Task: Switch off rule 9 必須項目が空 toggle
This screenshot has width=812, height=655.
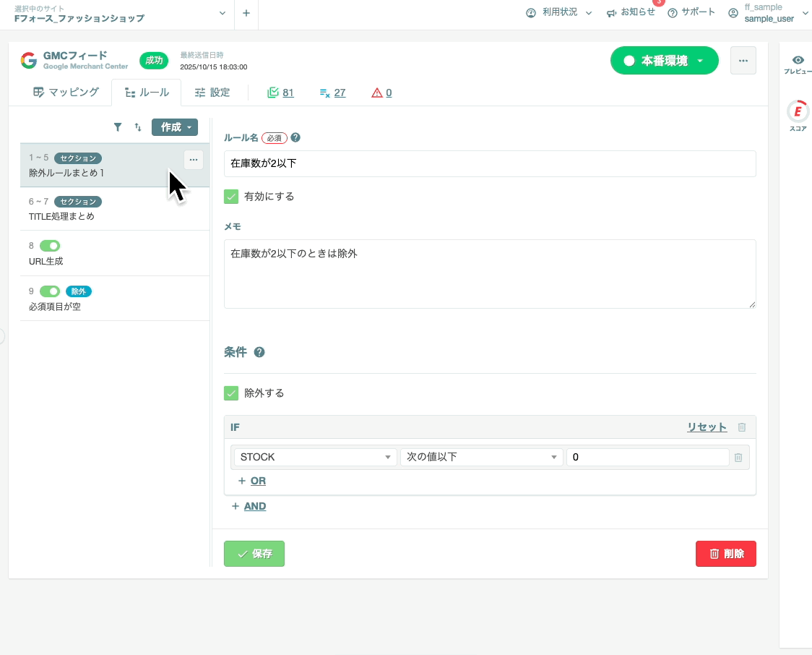Action: pos(50,291)
